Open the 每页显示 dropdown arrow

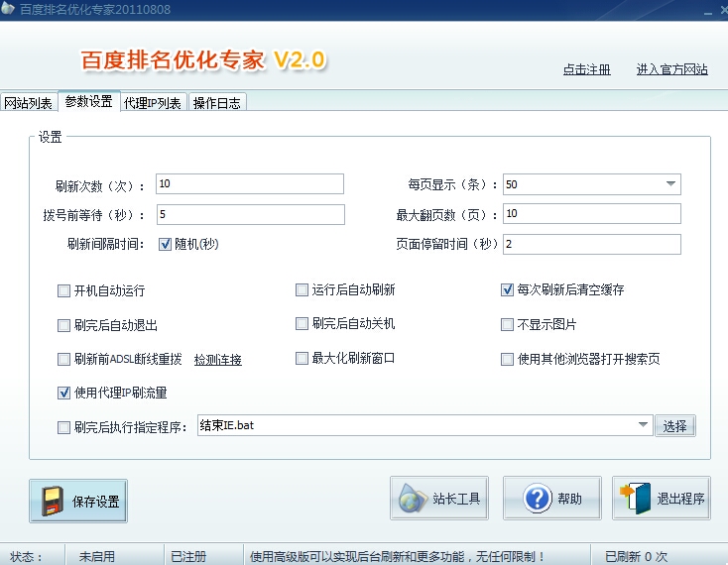(x=670, y=184)
